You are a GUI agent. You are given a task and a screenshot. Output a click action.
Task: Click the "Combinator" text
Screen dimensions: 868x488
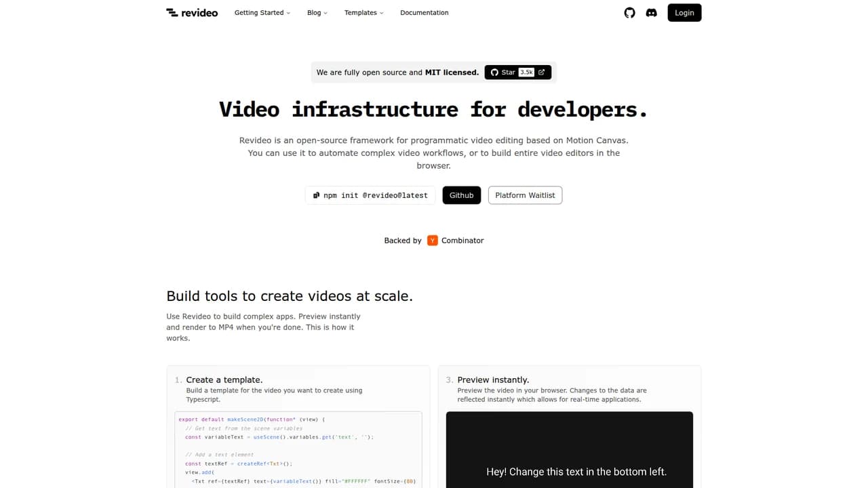pos(462,241)
